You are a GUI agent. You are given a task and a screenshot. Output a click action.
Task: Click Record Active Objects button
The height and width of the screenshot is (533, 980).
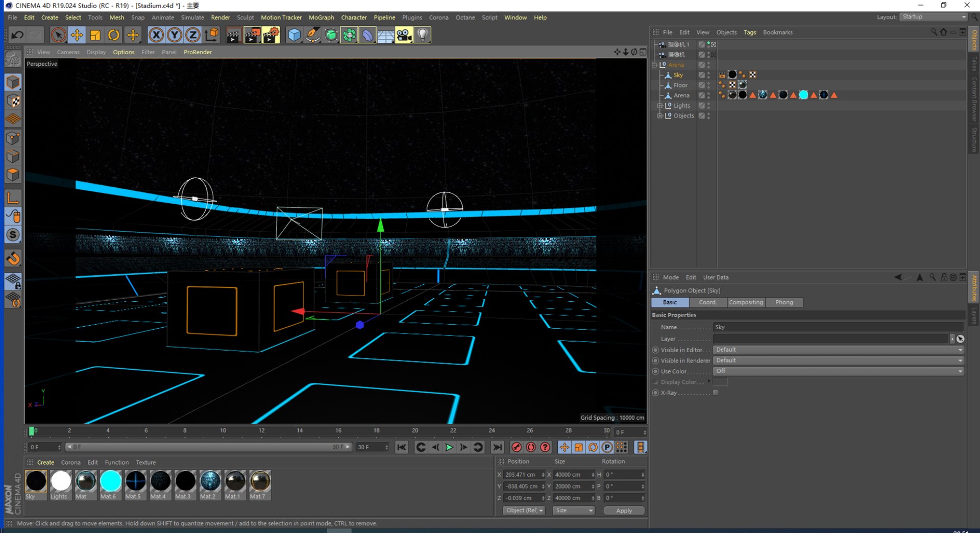click(x=517, y=447)
